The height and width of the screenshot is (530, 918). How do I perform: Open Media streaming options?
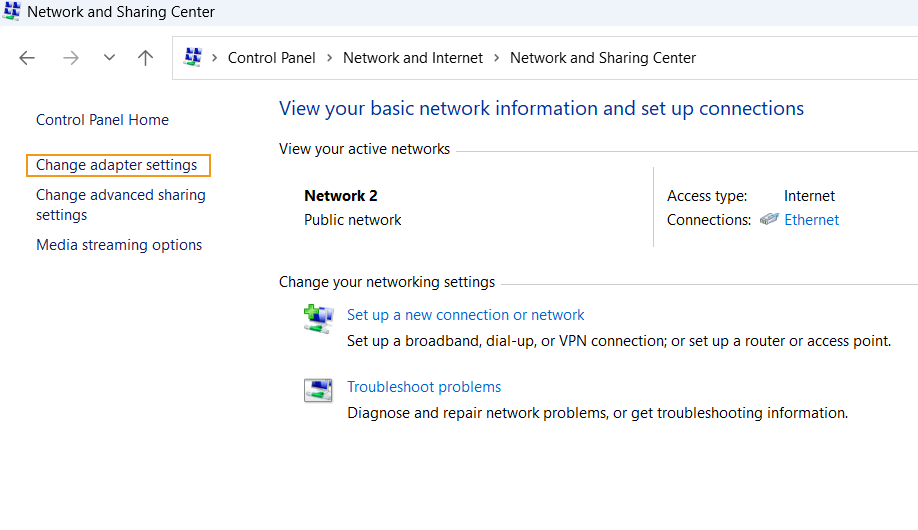119,245
